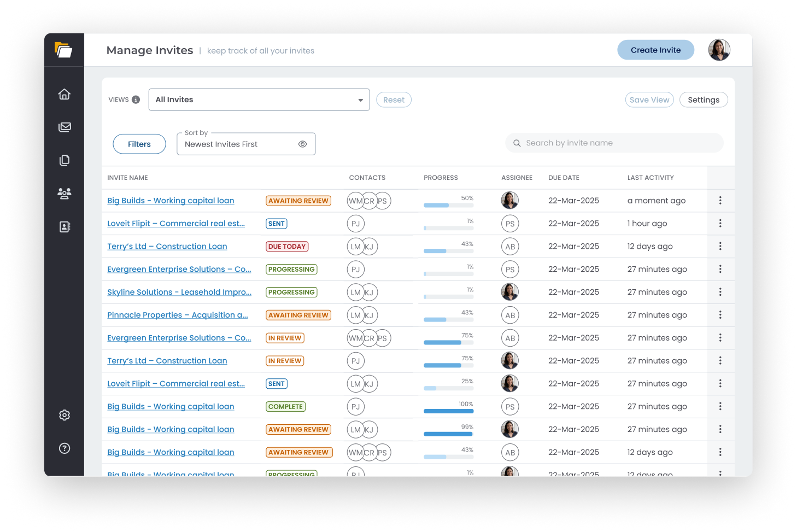Follow the Big Builds Working capital loan link
The image size is (797, 532).
click(170, 200)
